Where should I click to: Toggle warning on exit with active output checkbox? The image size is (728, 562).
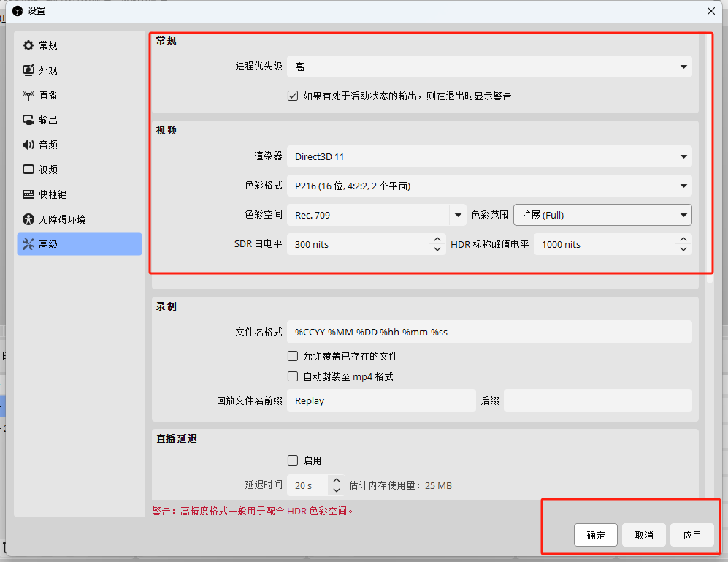(x=293, y=96)
